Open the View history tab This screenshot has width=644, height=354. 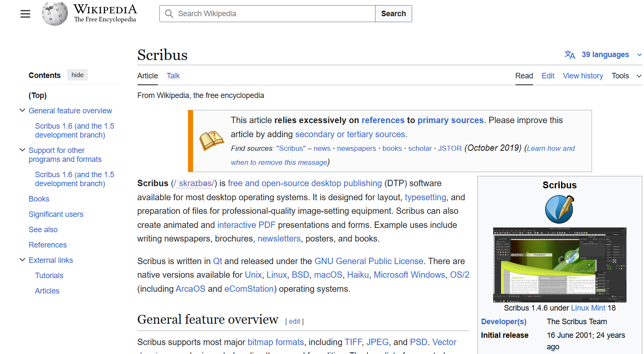[583, 76]
